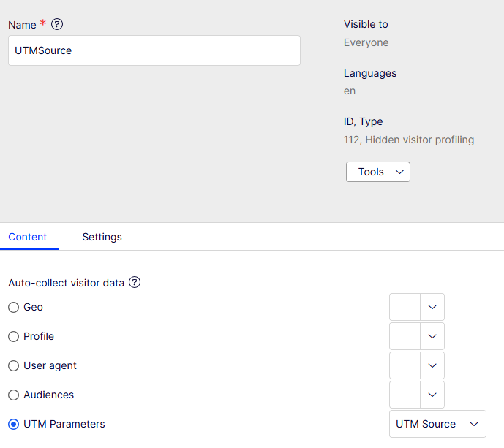The width and height of the screenshot is (504, 448).
Task: Select the Geo radio button
Action: (x=13, y=308)
